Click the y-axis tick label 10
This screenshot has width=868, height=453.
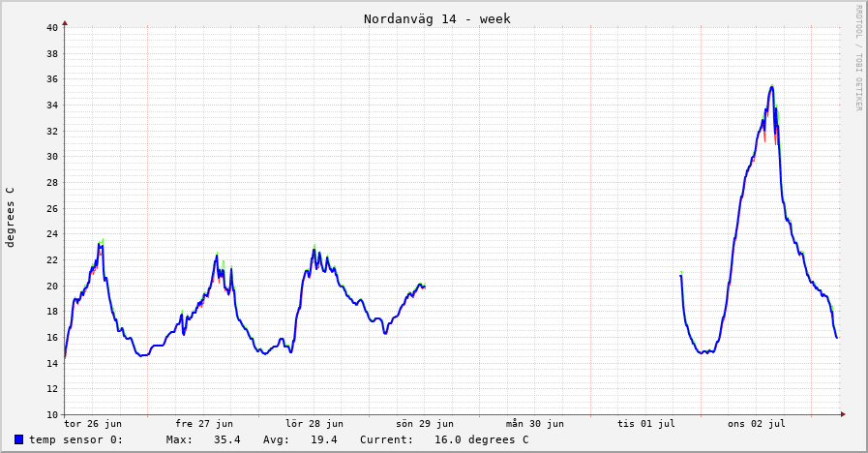(x=52, y=415)
